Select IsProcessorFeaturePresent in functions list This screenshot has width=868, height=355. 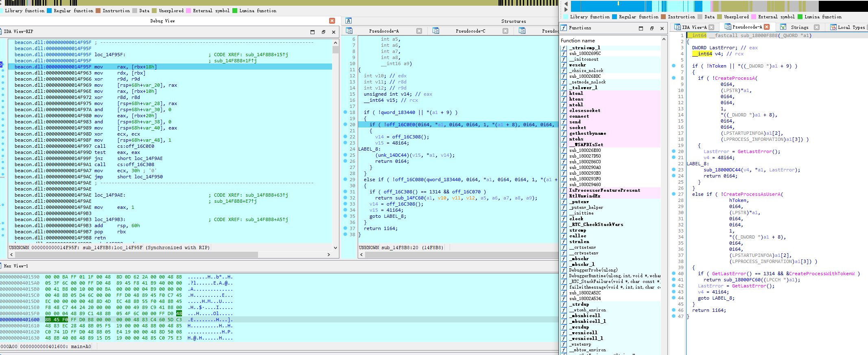[604, 190]
